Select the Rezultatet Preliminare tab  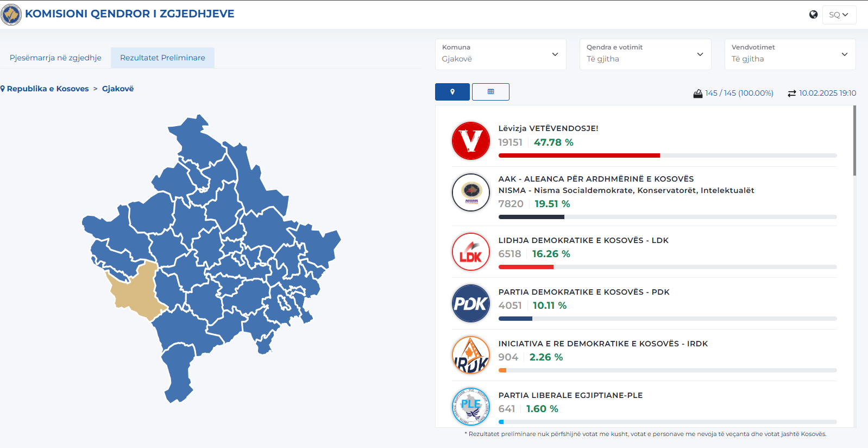pyautogui.click(x=162, y=58)
